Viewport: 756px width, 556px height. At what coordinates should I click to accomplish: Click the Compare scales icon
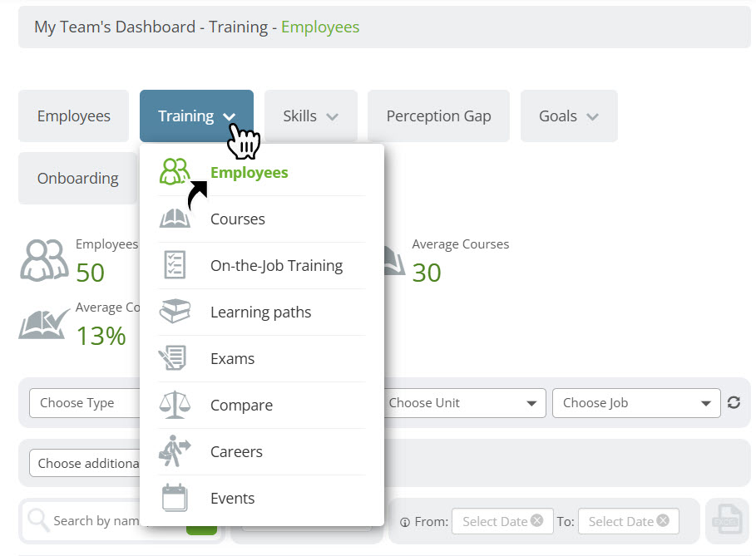click(x=174, y=404)
